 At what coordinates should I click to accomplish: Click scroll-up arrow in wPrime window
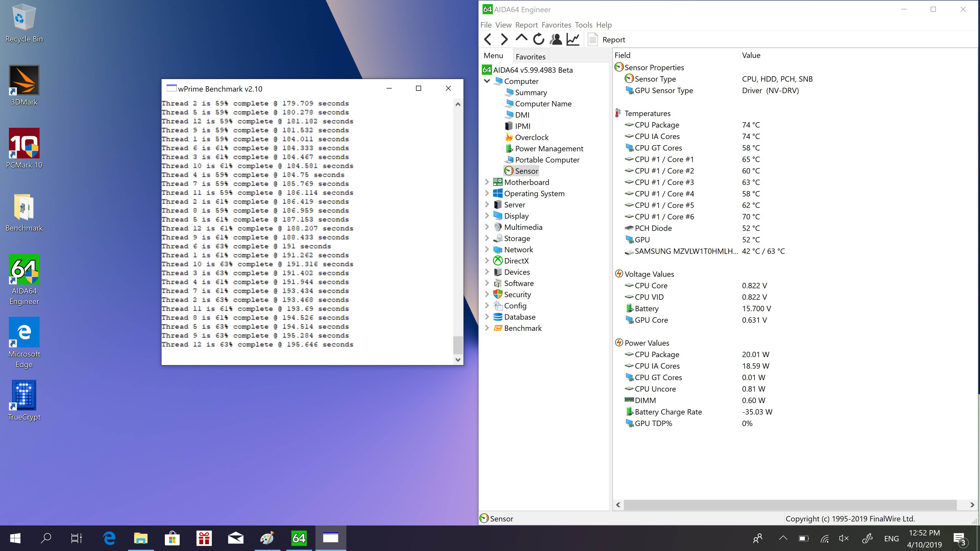coord(458,104)
